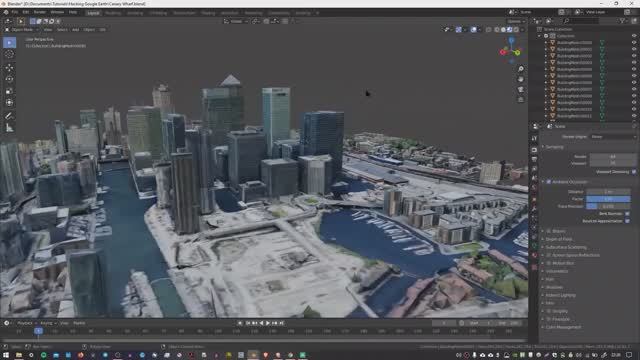Adjust the Trace Precision slider

click(x=608, y=206)
